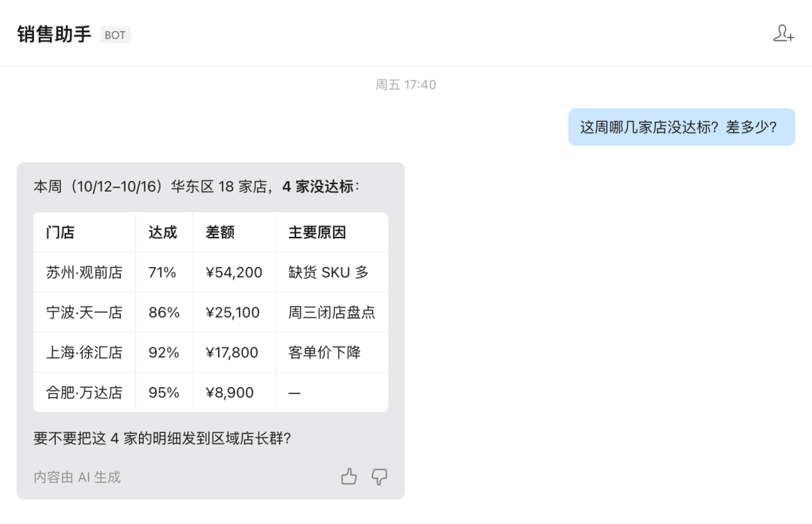Click the follow-up question 要不要把这 4 家的明细发到区域店长群
The width and height of the screenshot is (812, 524).
pos(162,438)
